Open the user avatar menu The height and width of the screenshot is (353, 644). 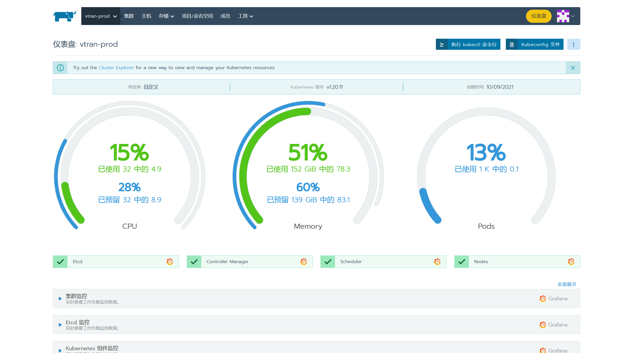click(x=566, y=16)
